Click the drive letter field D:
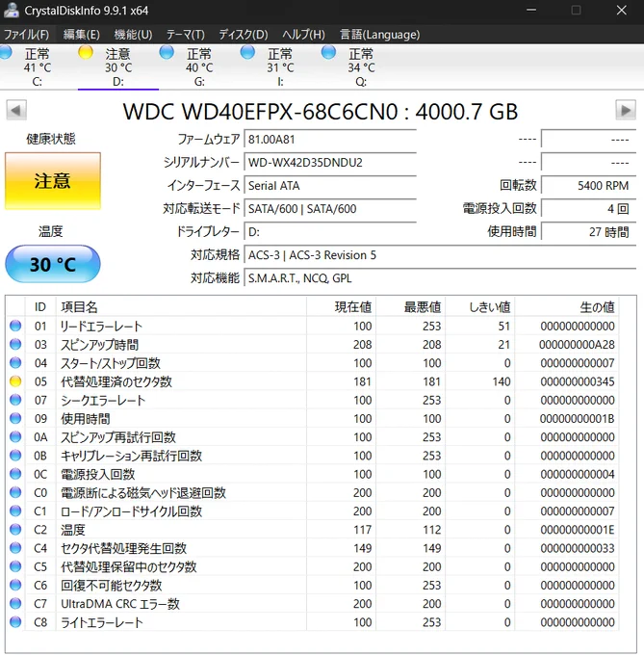 (x=330, y=232)
